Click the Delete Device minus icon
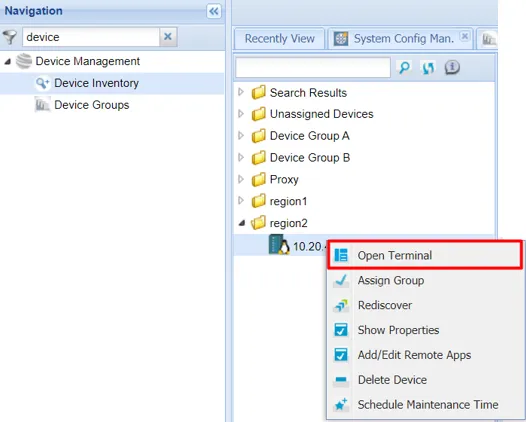 [341, 380]
